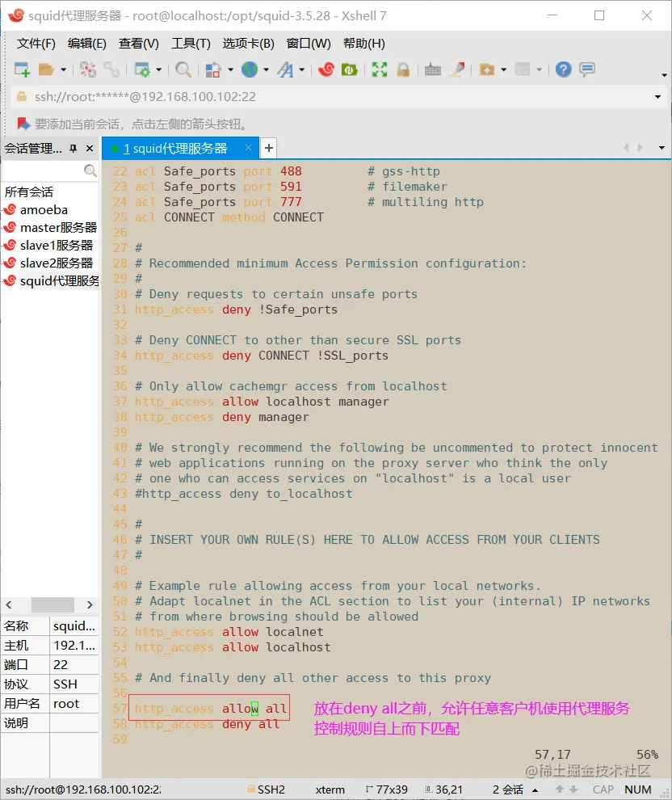This screenshot has width=672, height=800.
Task: Toggle full screen mode icon
Action: (380, 69)
